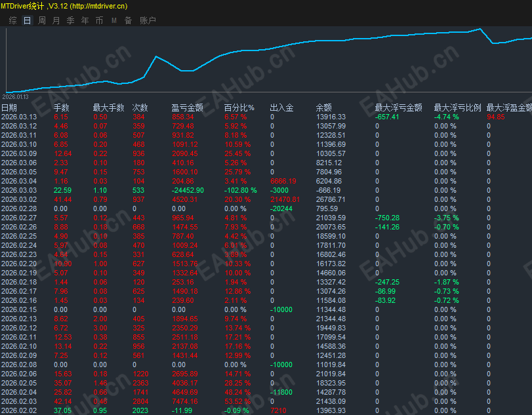Click profit 1009.24 on 2026.02.24

(x=185, y=245)
